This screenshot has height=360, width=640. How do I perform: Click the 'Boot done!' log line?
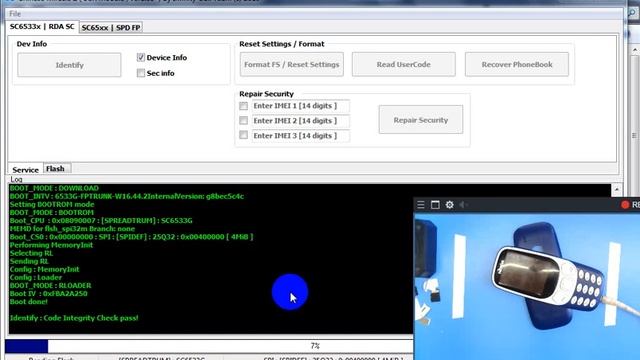point(29,302)
